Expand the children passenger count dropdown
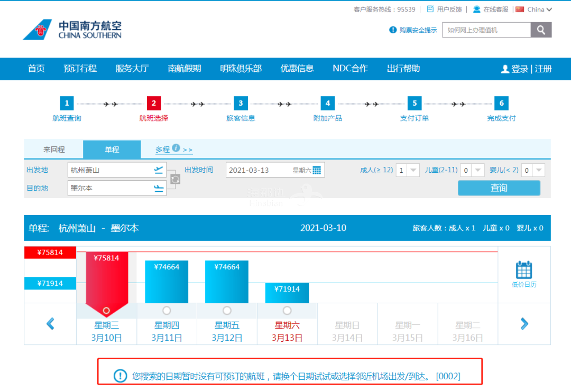Viewport: 571px width, 392px height. (478, 170)
